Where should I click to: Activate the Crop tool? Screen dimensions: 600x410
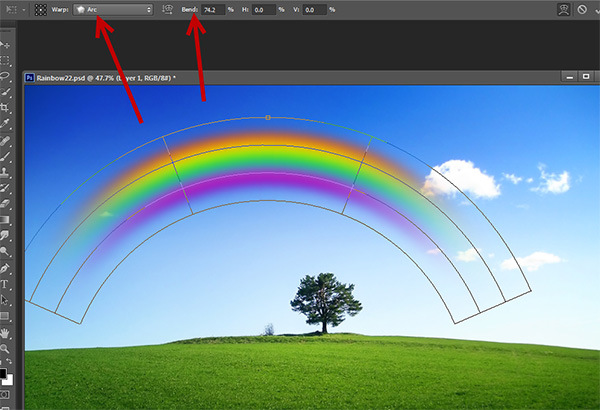click(7, 106)
